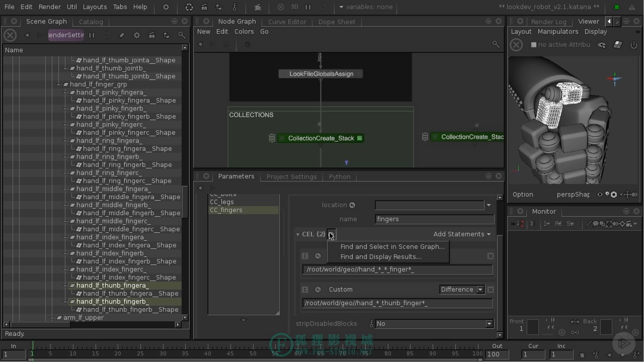Switch to the Project Settings tab
Image resolution: width=644 pixels, height=362 pixels.
point(291,176)
